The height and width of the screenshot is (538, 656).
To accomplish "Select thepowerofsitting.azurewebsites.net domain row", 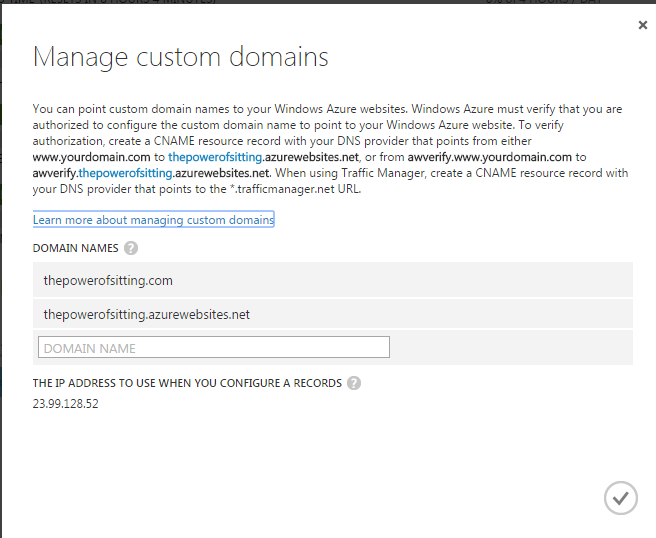I will pyautogui.click(x=333, y=314).
